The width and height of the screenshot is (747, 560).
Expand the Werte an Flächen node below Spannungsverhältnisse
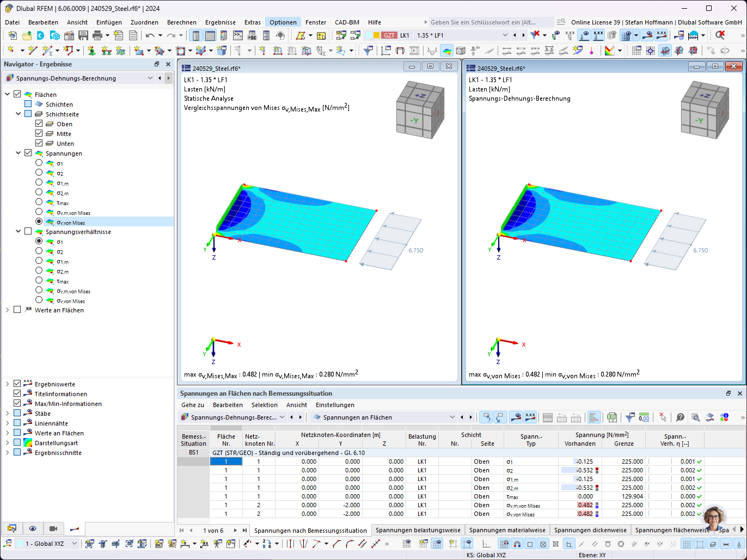tap(7, 310)
